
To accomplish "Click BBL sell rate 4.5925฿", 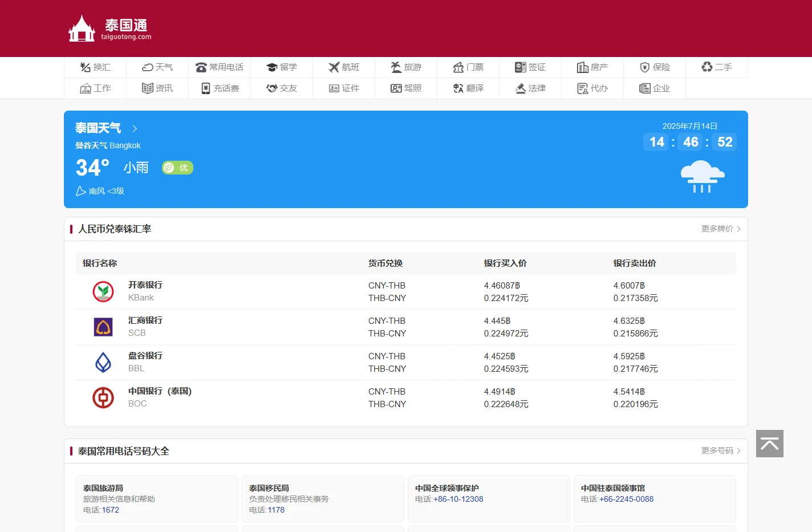I will tap(629, 356).
